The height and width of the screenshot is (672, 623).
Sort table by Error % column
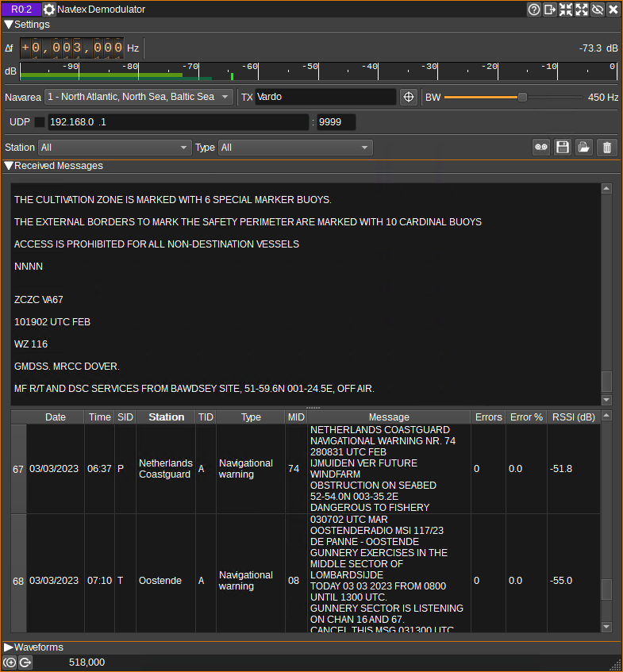point(526,417)
